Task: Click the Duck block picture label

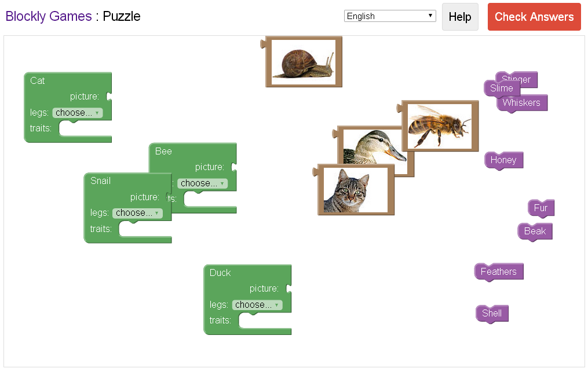Action: pyautogui.click(x=264, y=289)
